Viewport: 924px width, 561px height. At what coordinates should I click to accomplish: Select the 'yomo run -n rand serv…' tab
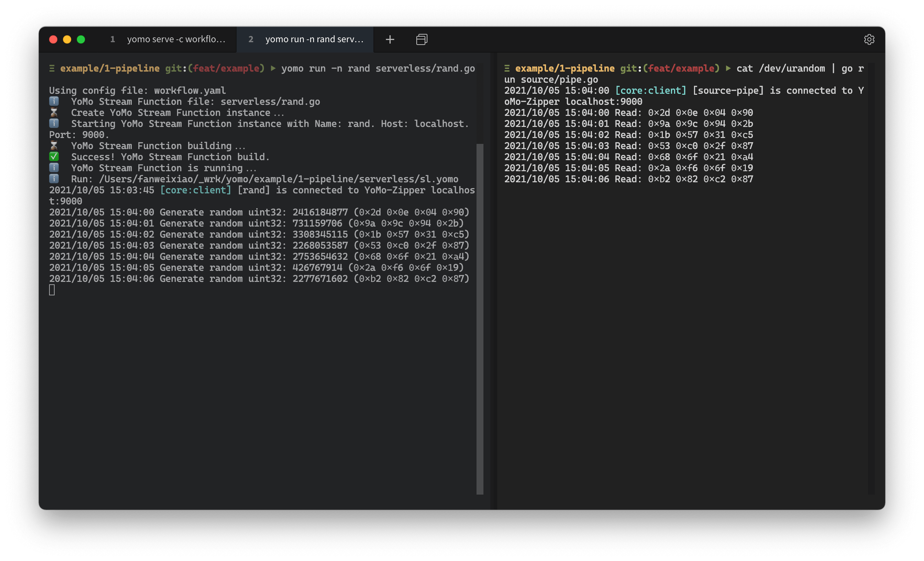305,39
